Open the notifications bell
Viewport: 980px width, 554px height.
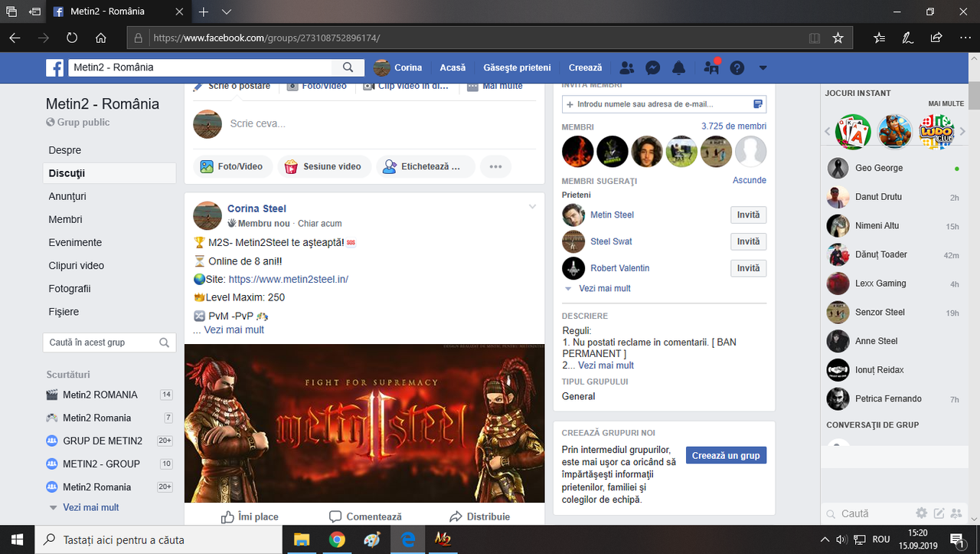pos(678,67)
